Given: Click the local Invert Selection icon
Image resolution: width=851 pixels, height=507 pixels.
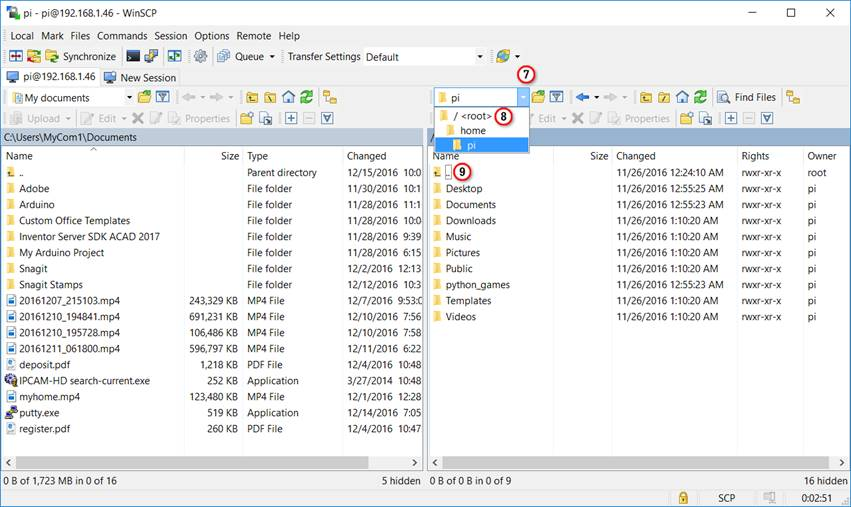Looking at the screenshot, I should [327, 118].
